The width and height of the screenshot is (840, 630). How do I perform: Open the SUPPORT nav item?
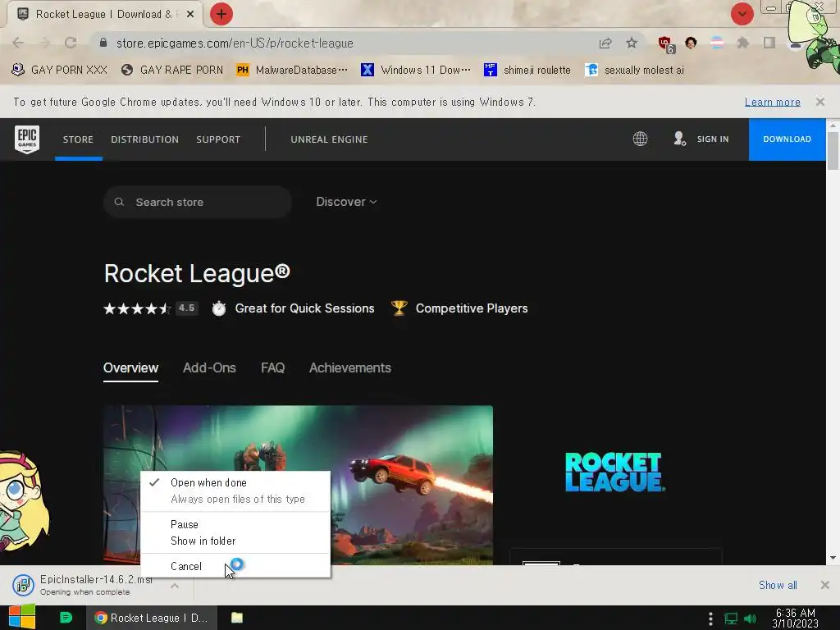tap(218, 139)
